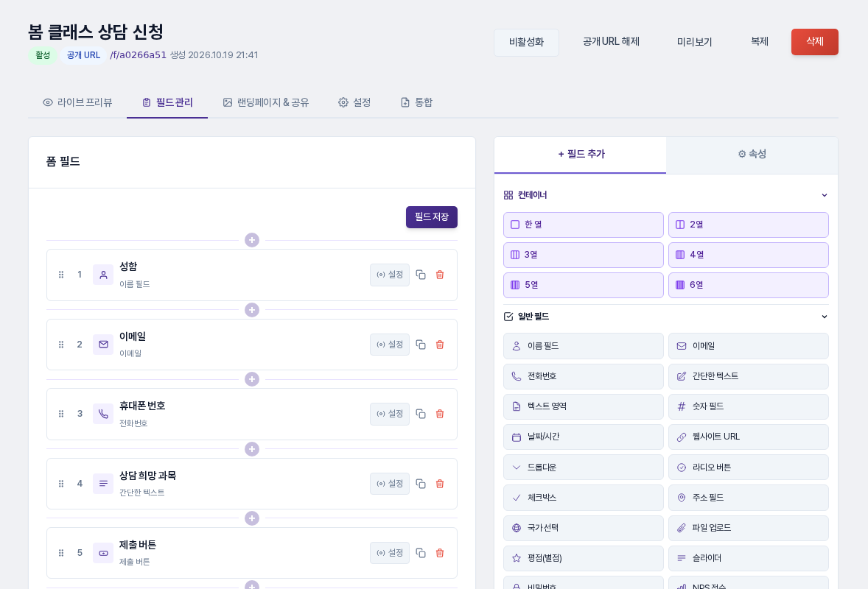Click the phone icon of 휴대폰 번호 field

[x=103, y=414]
